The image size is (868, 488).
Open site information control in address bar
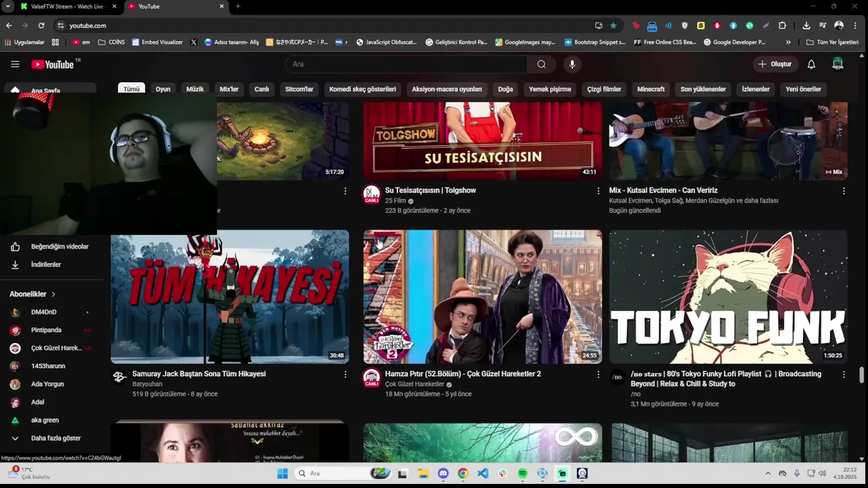pyautogui.click(x=60, y=25)
